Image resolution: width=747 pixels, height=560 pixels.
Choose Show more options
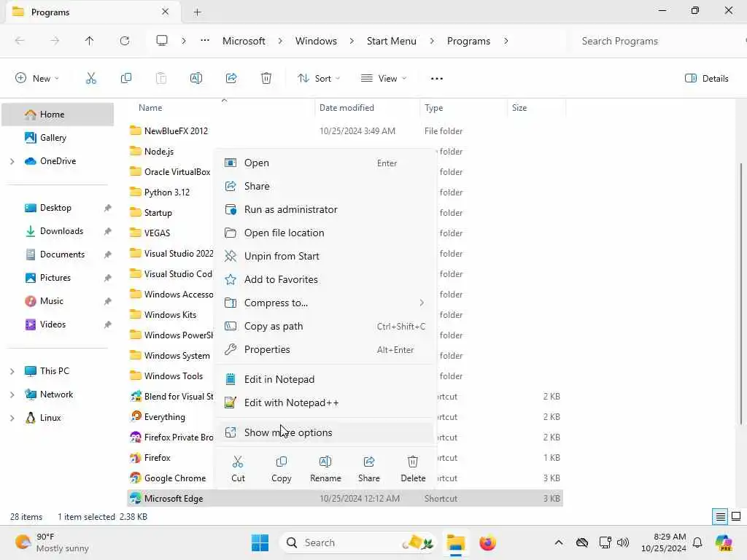(x=325, y=432)
